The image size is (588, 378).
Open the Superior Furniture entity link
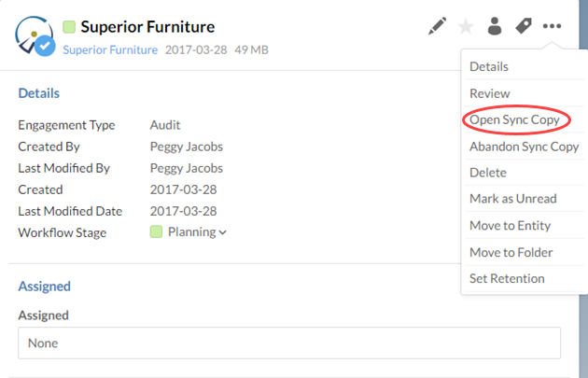pyautogui.click(x=110, y=49)
